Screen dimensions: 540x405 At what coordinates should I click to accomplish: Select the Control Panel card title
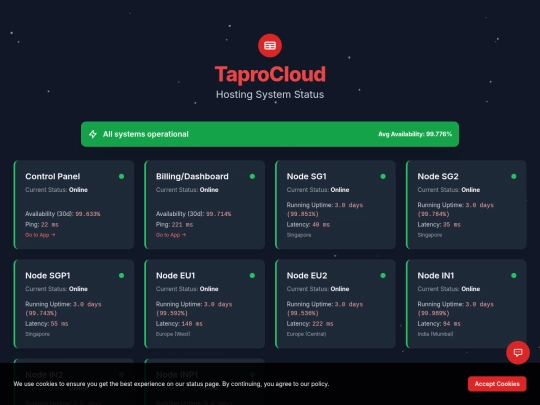[x=53, y=176]
